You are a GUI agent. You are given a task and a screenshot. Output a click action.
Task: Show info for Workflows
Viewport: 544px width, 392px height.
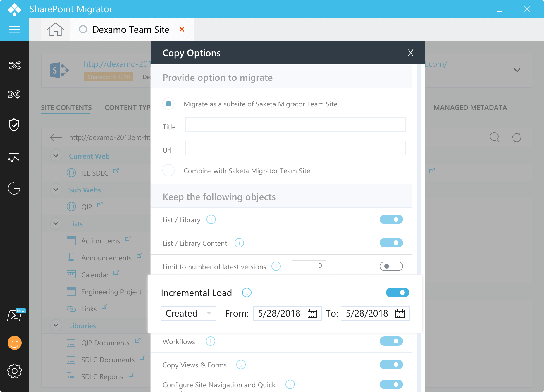(211, 341)
